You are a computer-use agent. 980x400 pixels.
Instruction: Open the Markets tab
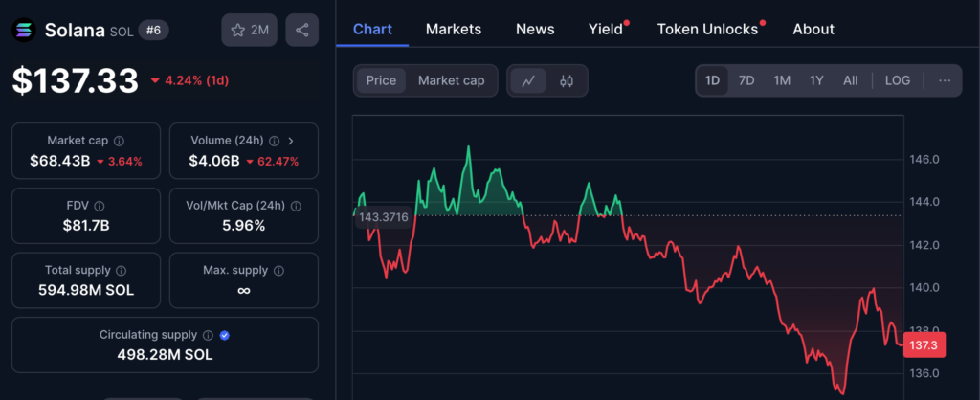[454, 30]
